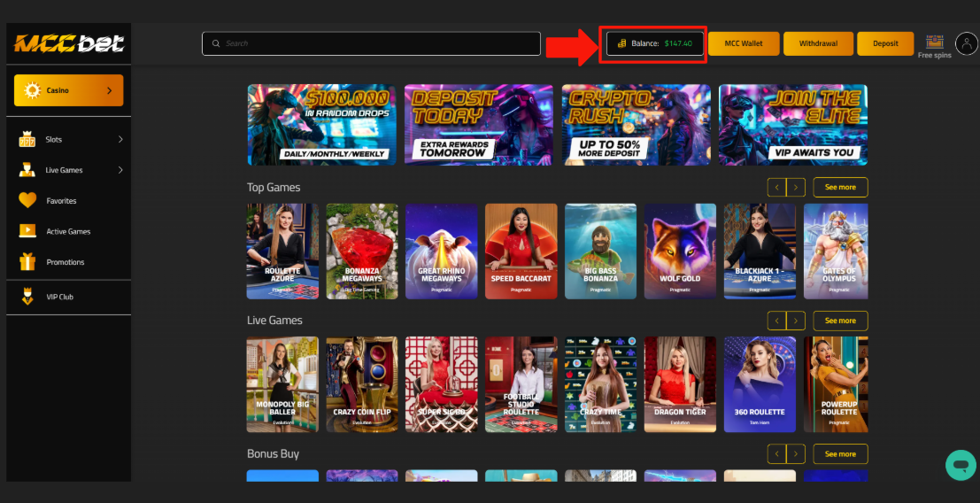
Task: Click the Favorites heart icon
Action: pyautogui.click(x=27, y=201)
